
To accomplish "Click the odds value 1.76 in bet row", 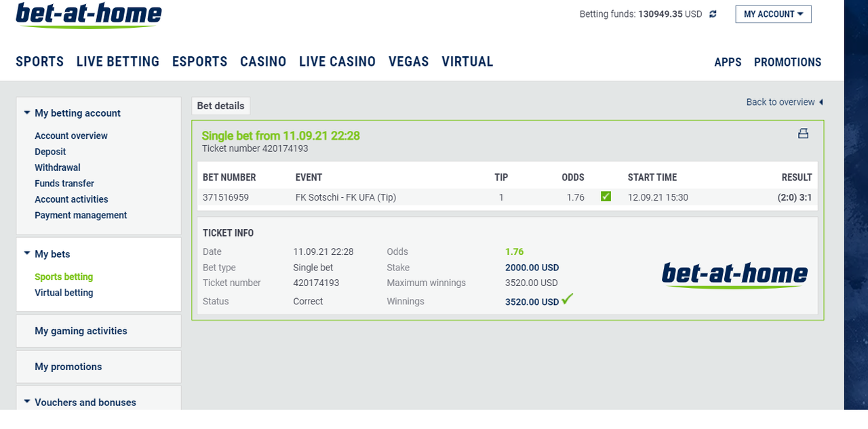I will (576, 197).
